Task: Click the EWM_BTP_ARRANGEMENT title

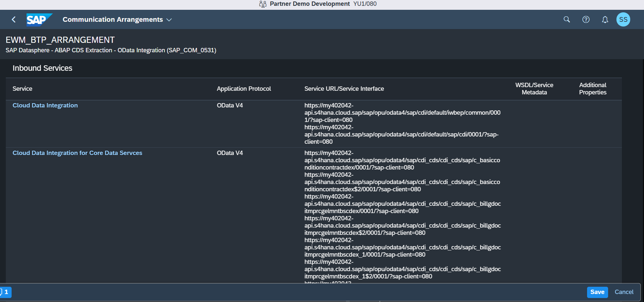Action: (x=60, y=40)
